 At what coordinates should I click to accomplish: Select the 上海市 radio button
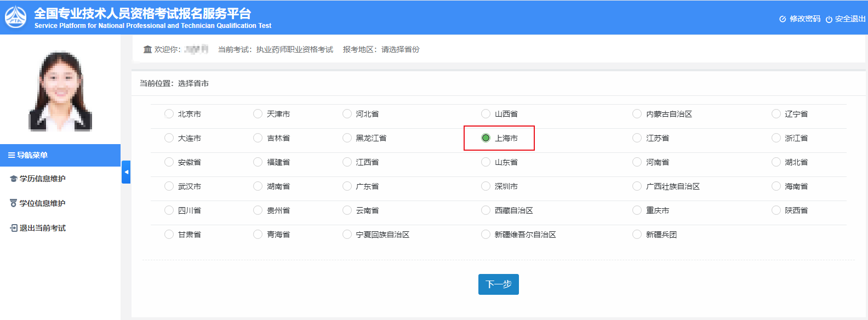coord(486,138)
